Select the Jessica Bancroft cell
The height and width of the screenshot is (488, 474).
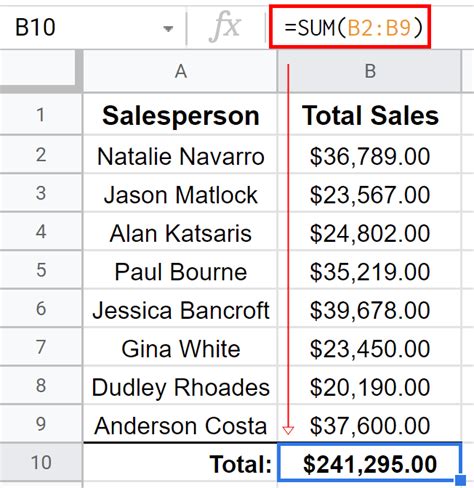[180, 309]
